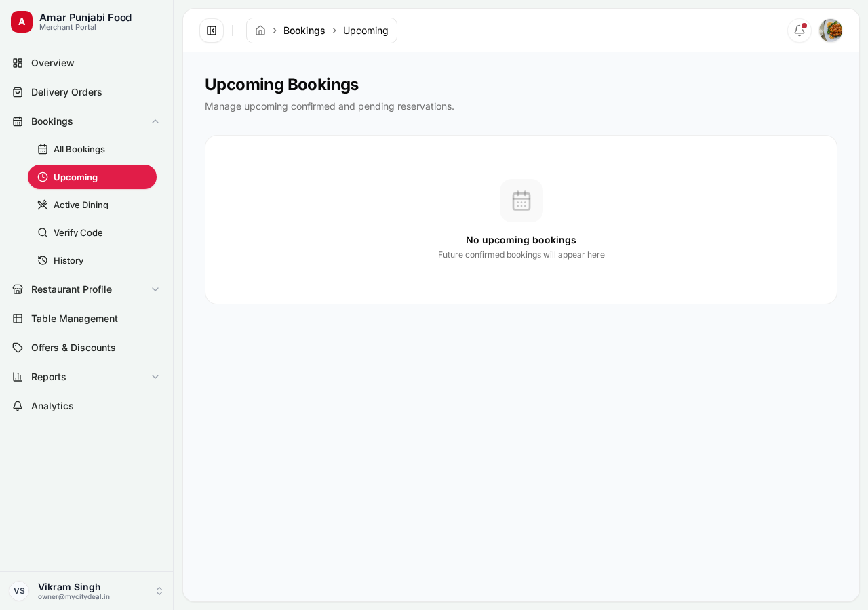Open the notifications bell
Viewport: 868px width, 610px height.
[800, 30]
